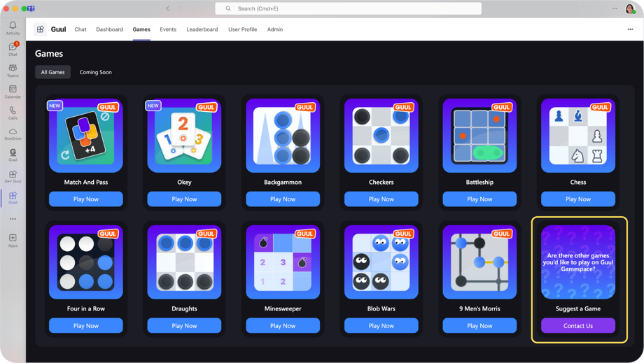The image size is (644, 363).
Task: Open the Events tab
Action: [168, 29]
